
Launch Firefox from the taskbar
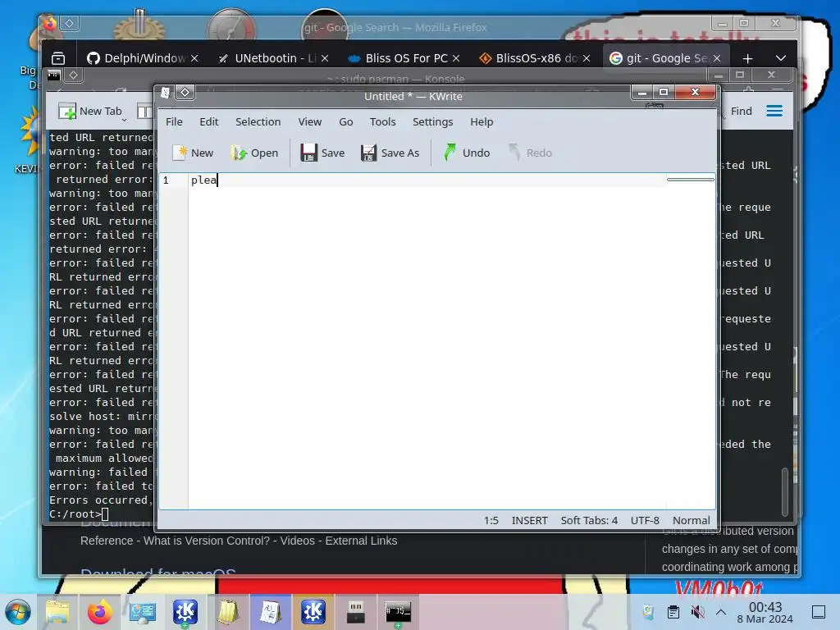(99, 612)
